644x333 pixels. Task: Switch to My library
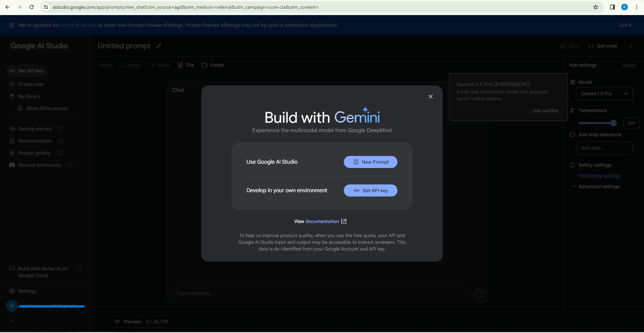pos(29,96)
